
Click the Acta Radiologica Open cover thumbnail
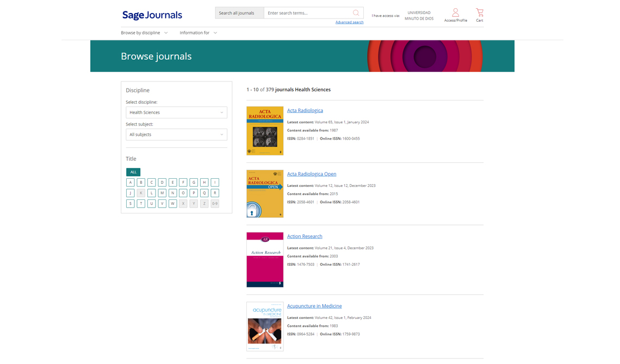[265, 194]
